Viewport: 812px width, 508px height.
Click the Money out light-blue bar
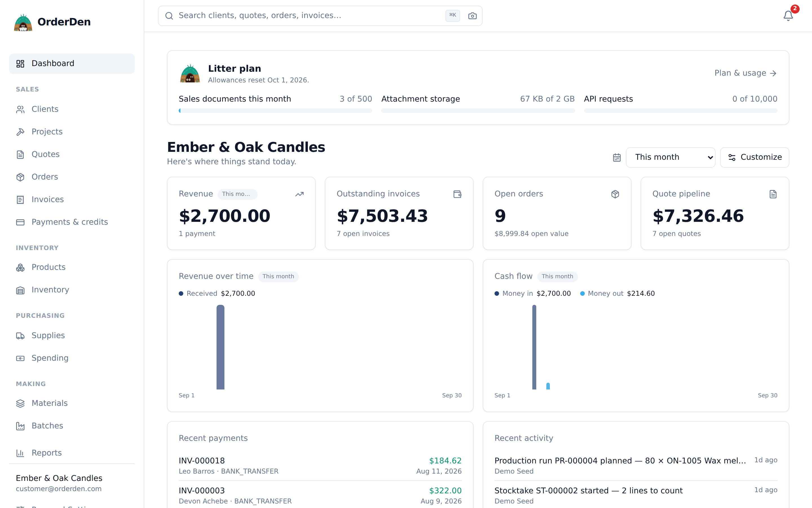point(548,386)
